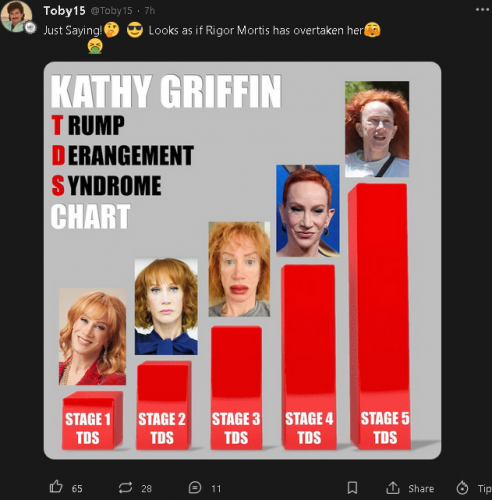Click the Toby15 display name
492x500 pixels.
[x=64, y=11]
